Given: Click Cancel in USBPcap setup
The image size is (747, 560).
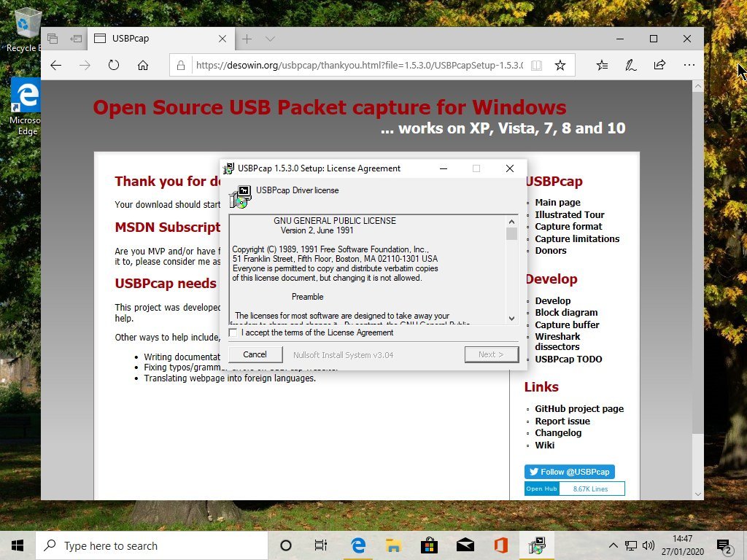Looking at the screenshot, I should tap(255, 354).
